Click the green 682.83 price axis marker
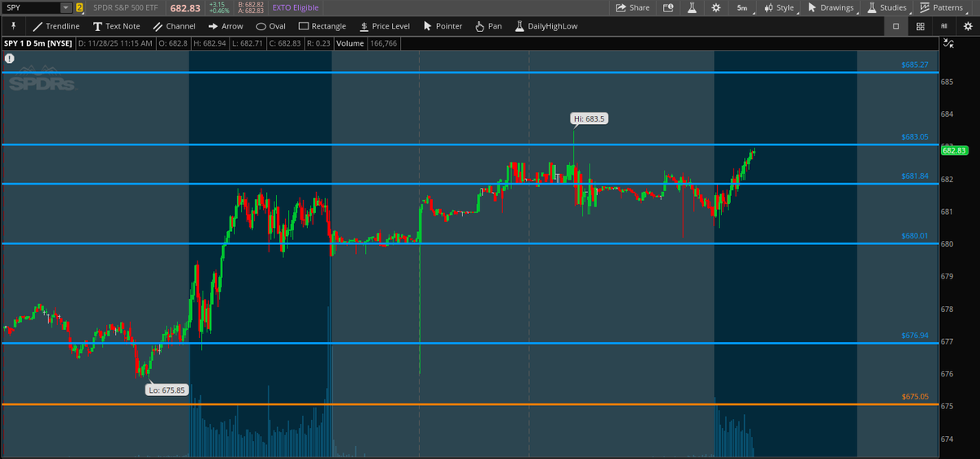The height and width of the screenshot is (459, 980). (x=954, y=149)
